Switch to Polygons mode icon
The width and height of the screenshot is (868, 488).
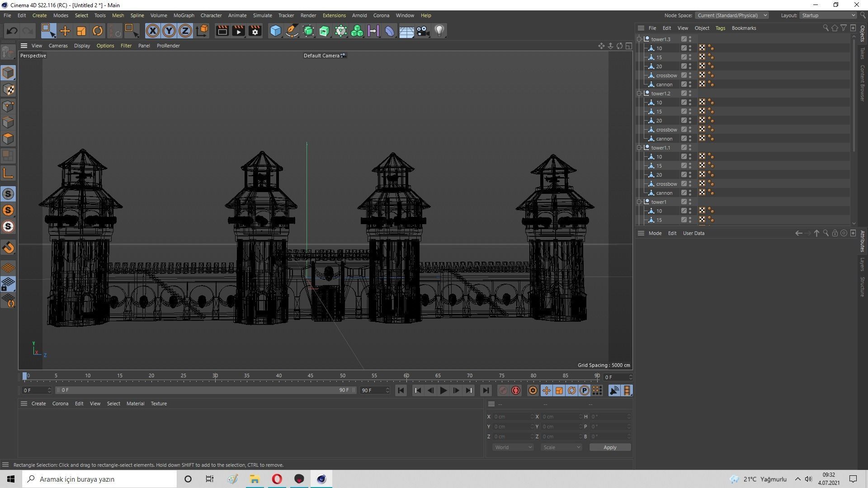point(8,139)
